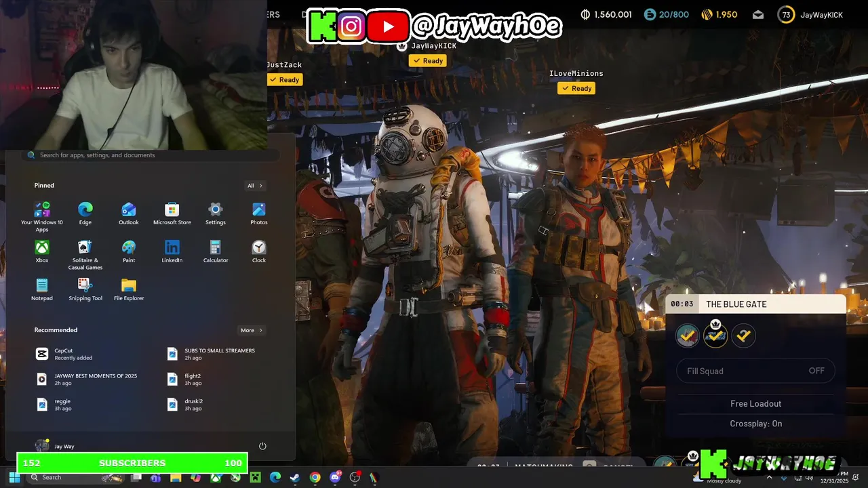Click ILoveMinions' Ready status tag
Image resolution: width=868 pixels, height=488 pixels.
pyautogui.click(x=576, y=88)
